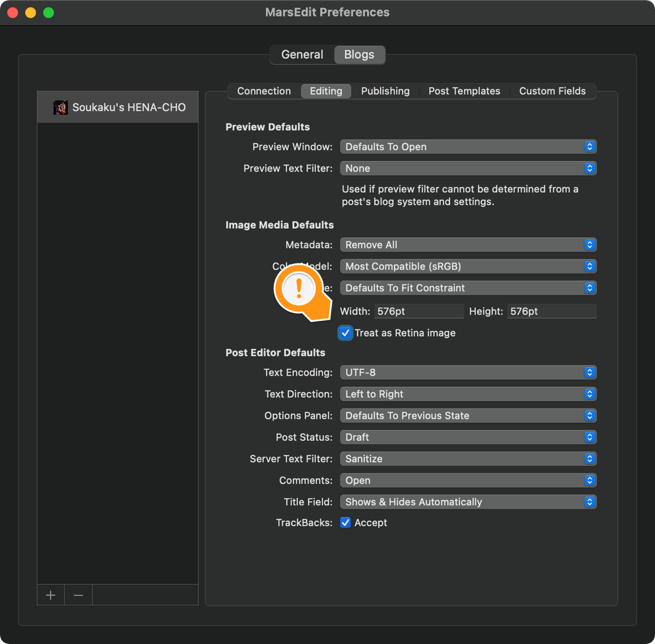Open the Server Text Filter dropdown
The image size is (655, 644).
coord(468,459)
